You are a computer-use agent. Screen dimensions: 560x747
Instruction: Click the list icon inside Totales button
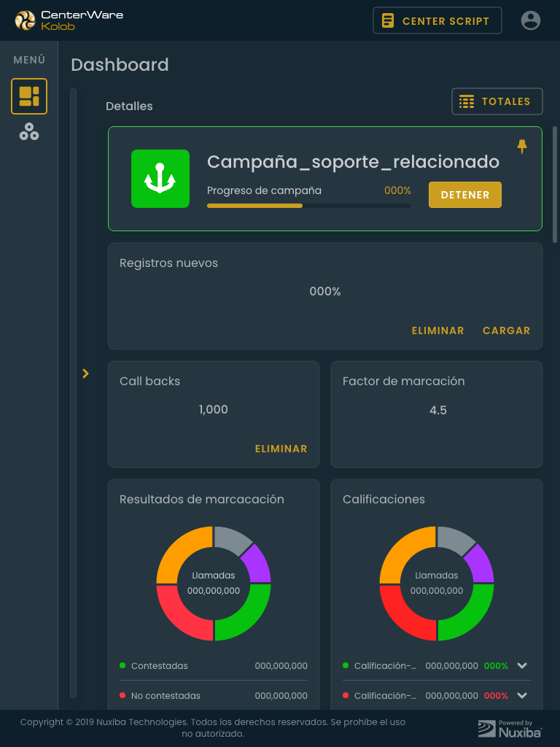466,101
